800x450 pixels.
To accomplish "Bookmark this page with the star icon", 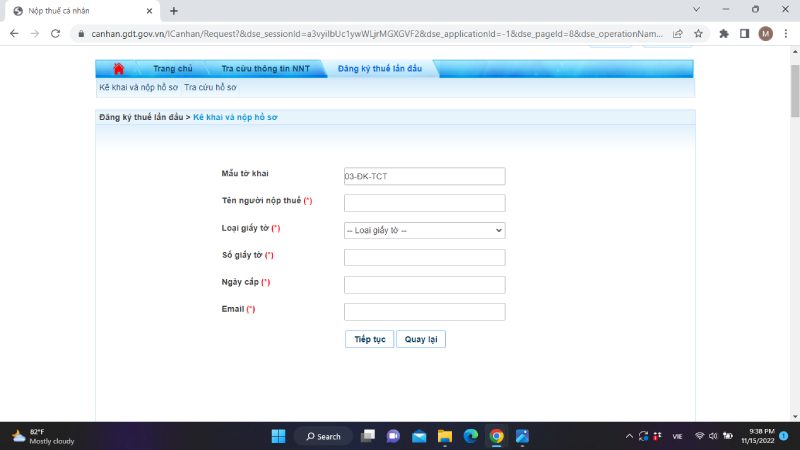I will [x=698, y=34].
